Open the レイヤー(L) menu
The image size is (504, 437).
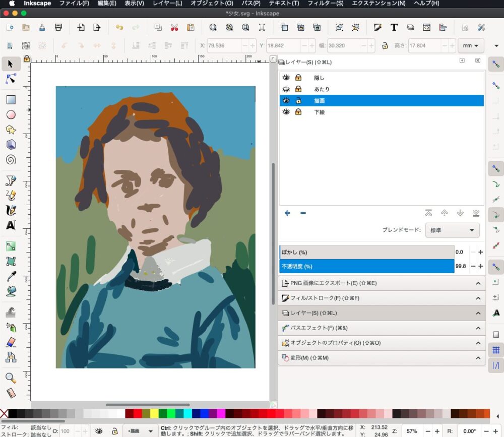pos(167,4)
